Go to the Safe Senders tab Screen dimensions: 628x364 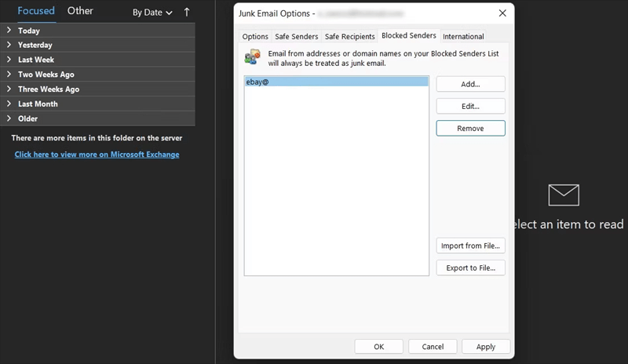[x=296, y=36]
